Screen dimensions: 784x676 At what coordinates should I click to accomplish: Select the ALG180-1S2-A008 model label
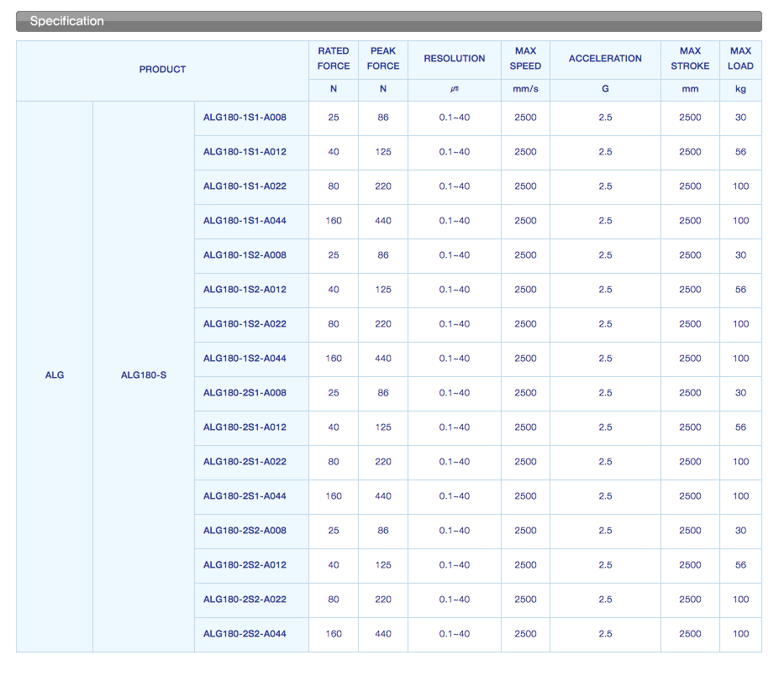[245, 255]
